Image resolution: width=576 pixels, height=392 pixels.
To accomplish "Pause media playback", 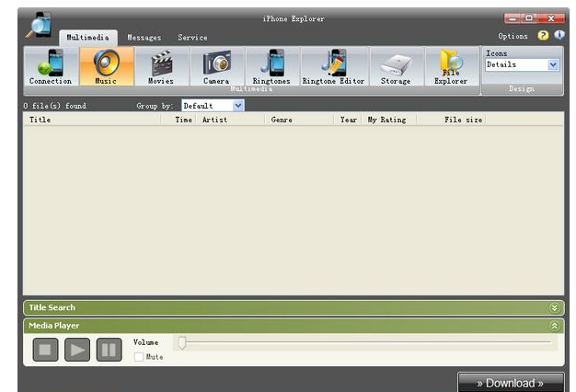I will [x=109, y=350].
